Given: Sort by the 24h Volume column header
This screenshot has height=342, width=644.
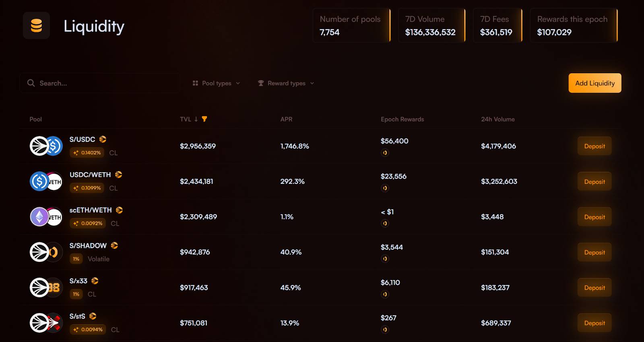Looking at the screenshot, I should point(497,119).
